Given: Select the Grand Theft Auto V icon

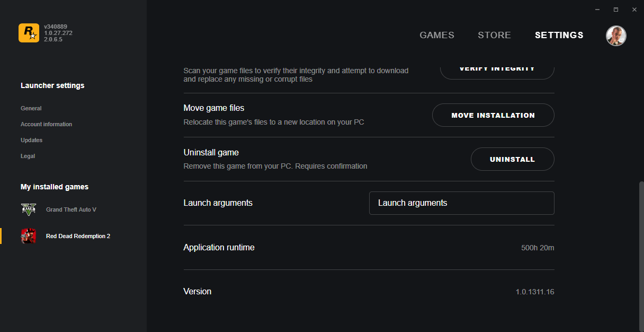Looking at the screenshot, I should pos(29,209).
